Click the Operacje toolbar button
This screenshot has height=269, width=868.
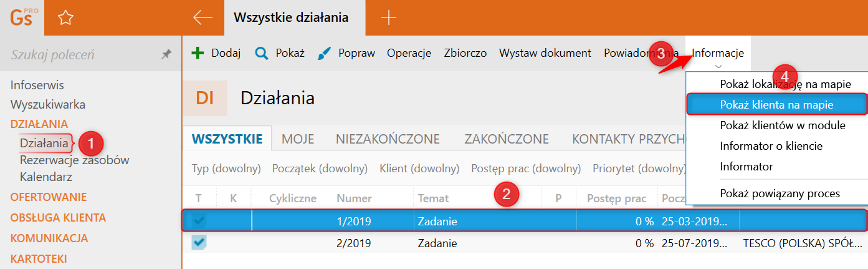point(409,53)
